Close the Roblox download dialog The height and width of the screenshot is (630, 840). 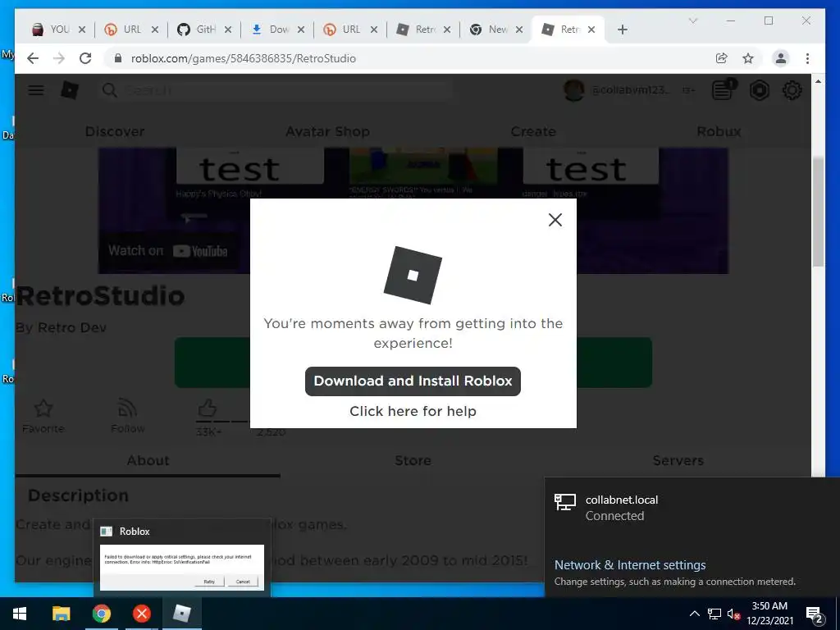pyautogui.click(x=555, y=220)
